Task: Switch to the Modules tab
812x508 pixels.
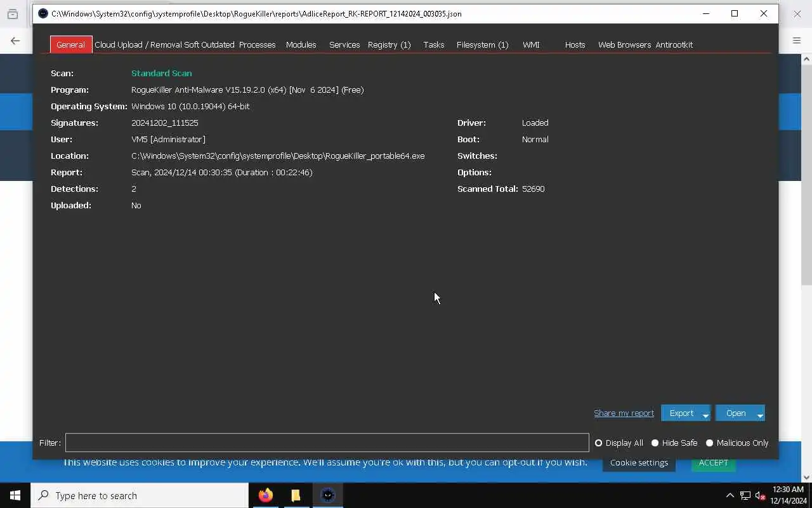Action: (301, 44)
